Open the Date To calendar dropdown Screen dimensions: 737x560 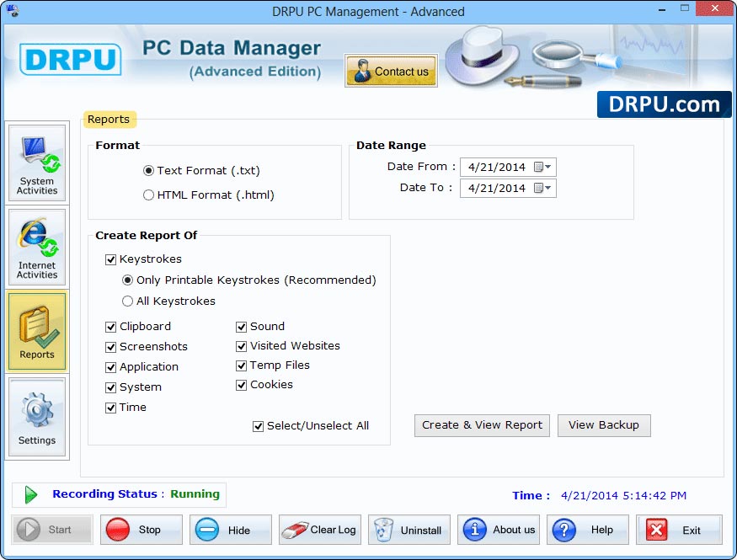tap(542, 188)
